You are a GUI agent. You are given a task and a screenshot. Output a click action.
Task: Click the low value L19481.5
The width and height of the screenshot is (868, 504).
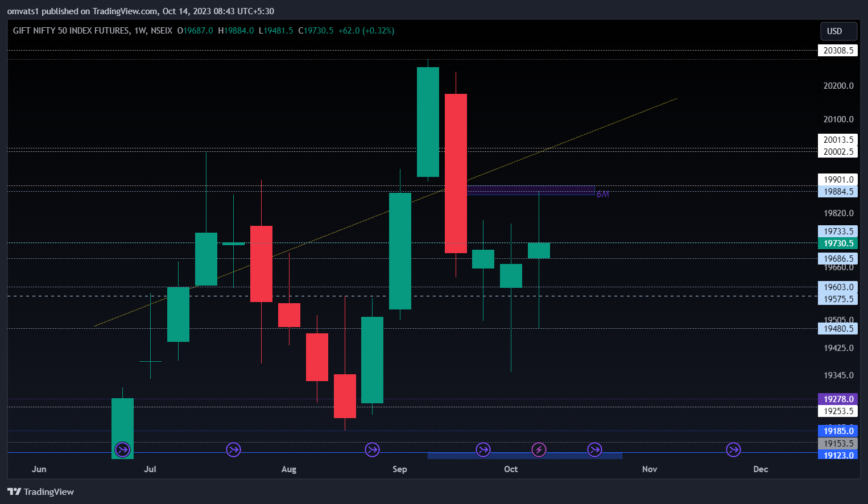(276, 31)
